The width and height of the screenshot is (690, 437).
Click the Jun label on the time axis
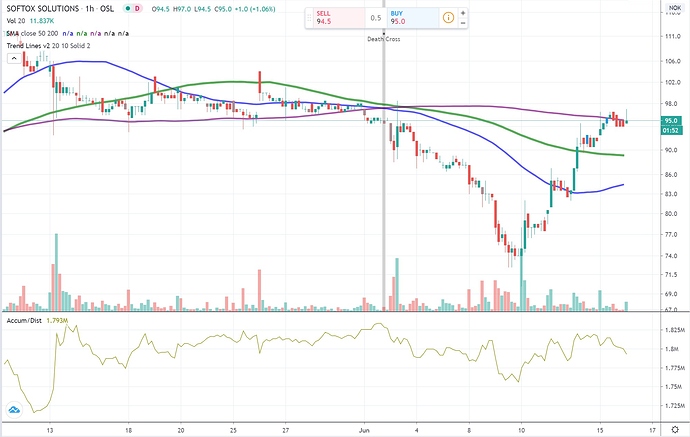(364, 430)
